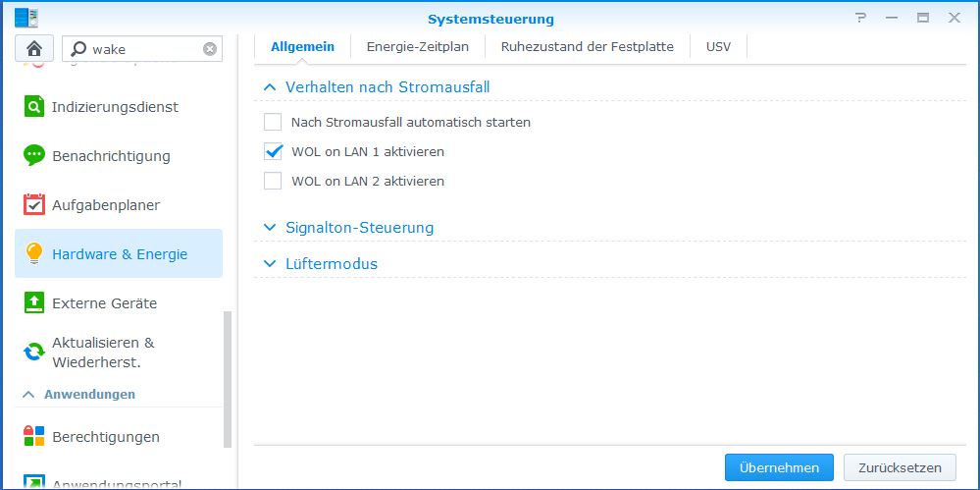Click the help question mark icon
980x490 pixels.
pyautogui.click(x=861, y=18)
